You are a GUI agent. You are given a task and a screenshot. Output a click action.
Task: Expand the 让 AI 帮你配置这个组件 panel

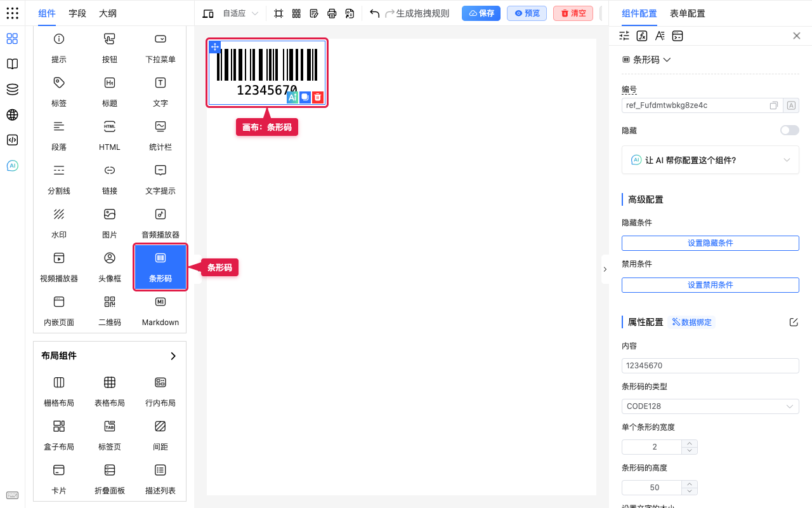tap(710, 160)
